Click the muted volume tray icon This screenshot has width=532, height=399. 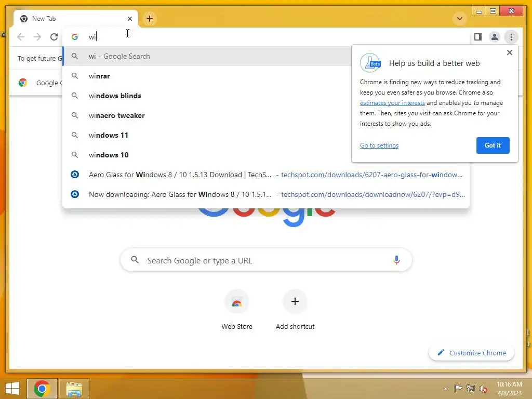pos(483,389)
